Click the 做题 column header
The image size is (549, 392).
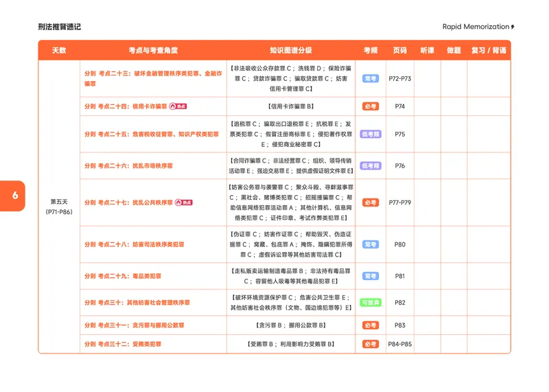point(454,50)
